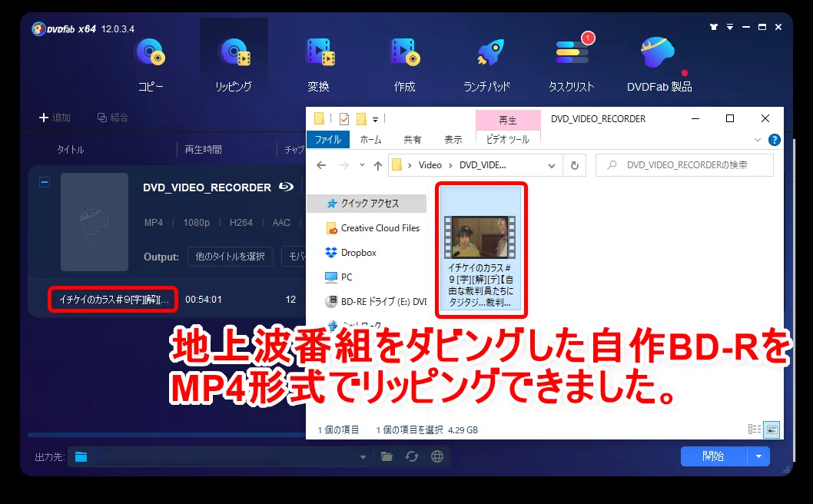Click quick access new folder icon
The image size is (813, 504).
click(x=361, y=119)
